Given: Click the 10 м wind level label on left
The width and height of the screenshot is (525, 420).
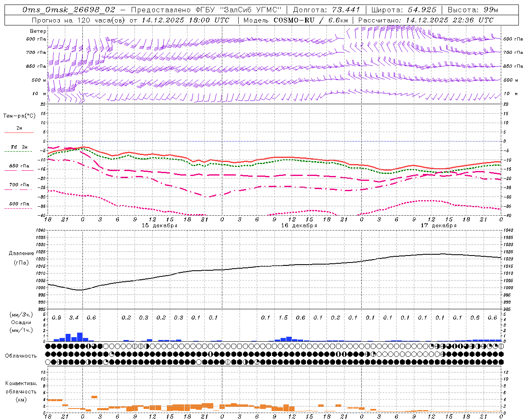Looking at the screenshot, I should 39,94.
